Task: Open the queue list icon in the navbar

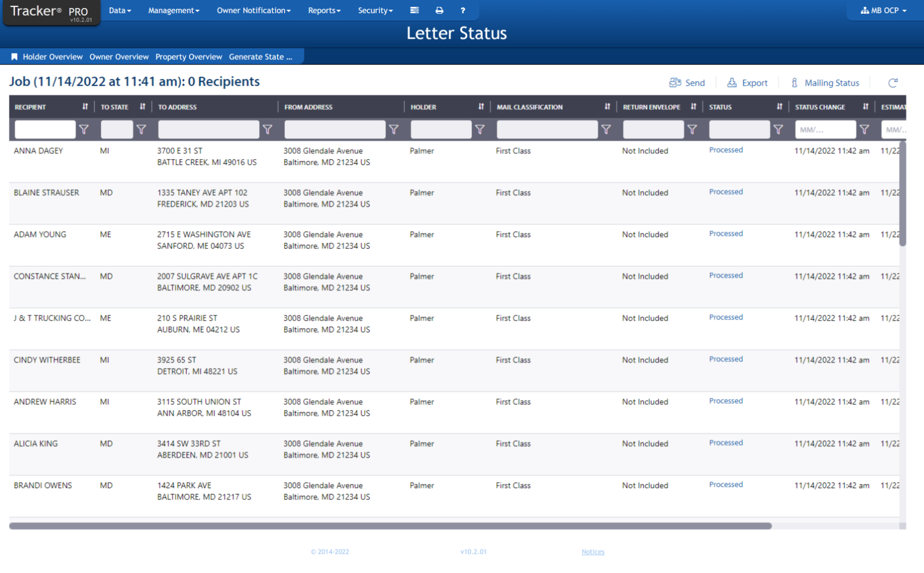Action: tap(415, 10)
